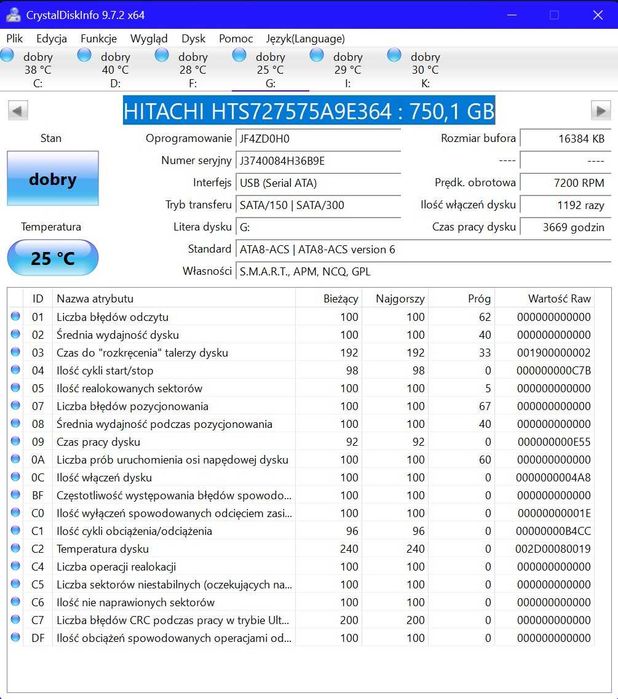Select row 'Ilość realokowanych sektorów'
Image resolution: width=618 pixels, height=699 pixels.
(301, 388)
